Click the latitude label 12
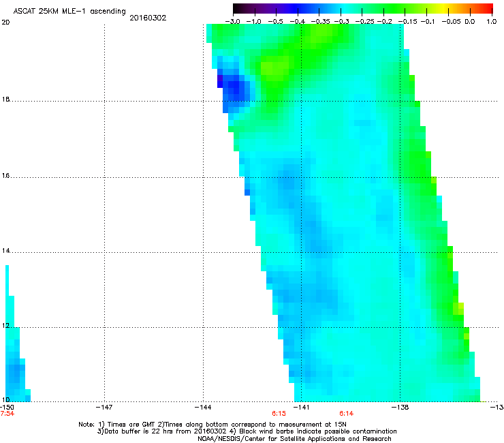Screen dimensions: 504x443 [5, 326]
